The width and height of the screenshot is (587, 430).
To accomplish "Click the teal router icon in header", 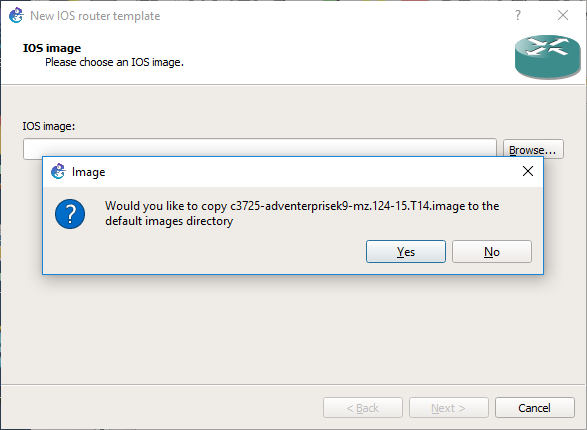I will (548, 57).
